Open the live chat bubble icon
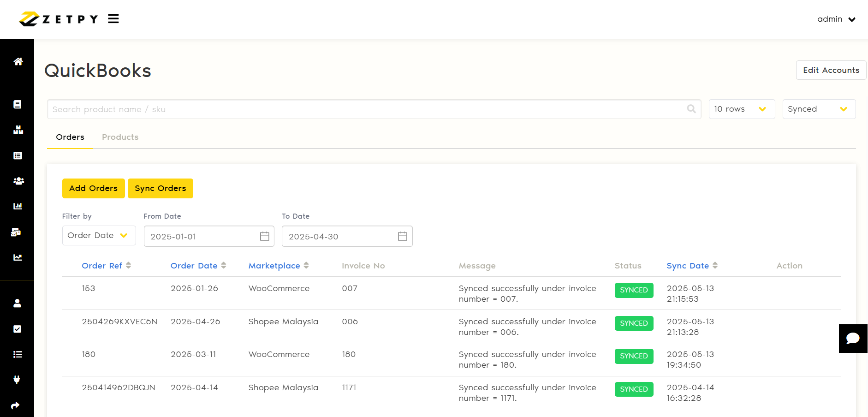 (853, 339)
